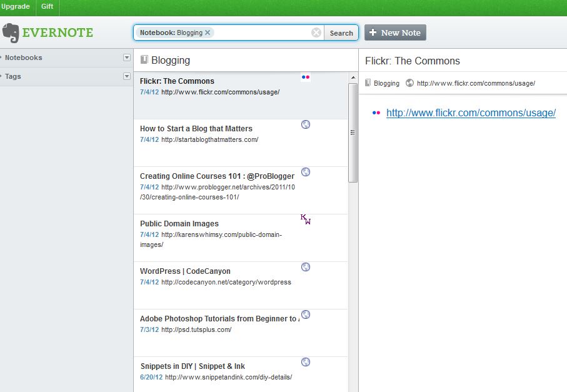The width and height of the screenshot is (567, 392).
Task: Open the Gift menu item
Action: point(47,6)
